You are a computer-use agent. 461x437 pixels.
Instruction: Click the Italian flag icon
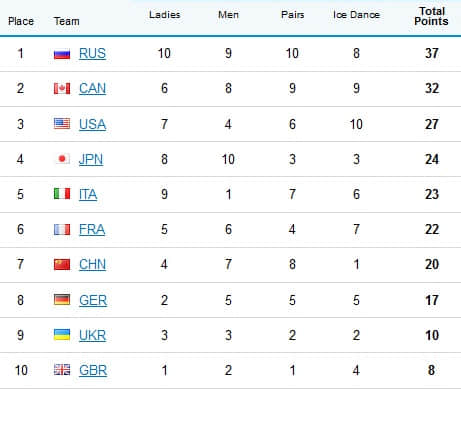click(x=62, y=194)
